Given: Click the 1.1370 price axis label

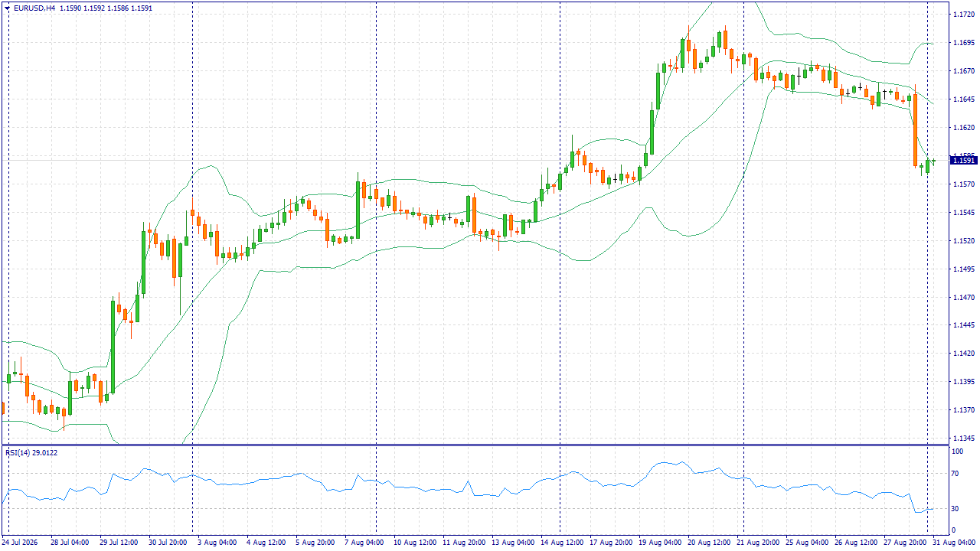Looking at the screenshot, I should pos(963,411).
